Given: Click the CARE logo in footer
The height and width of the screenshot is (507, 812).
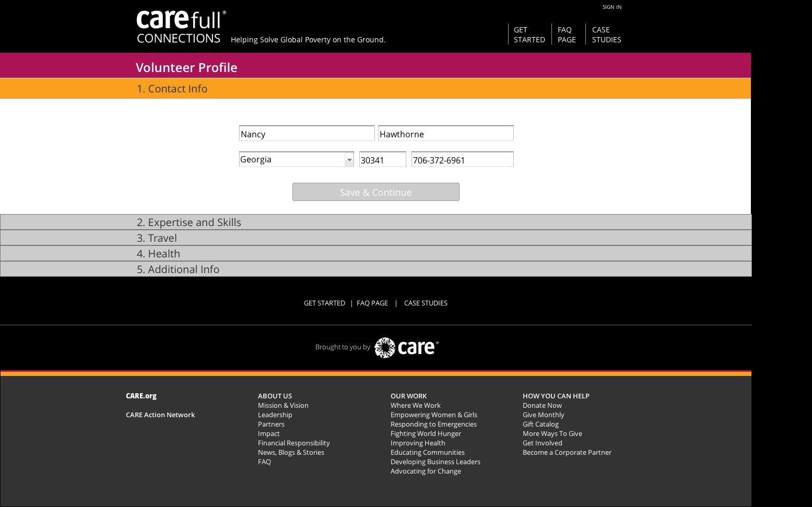Looking at the screenshot, I should 406,347.
